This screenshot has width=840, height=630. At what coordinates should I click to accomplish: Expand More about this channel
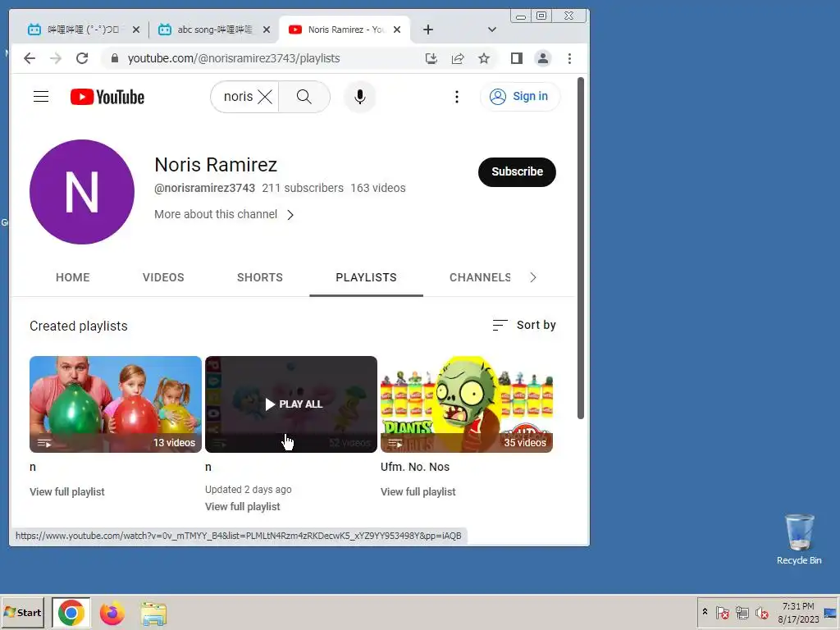coord(225,214)
